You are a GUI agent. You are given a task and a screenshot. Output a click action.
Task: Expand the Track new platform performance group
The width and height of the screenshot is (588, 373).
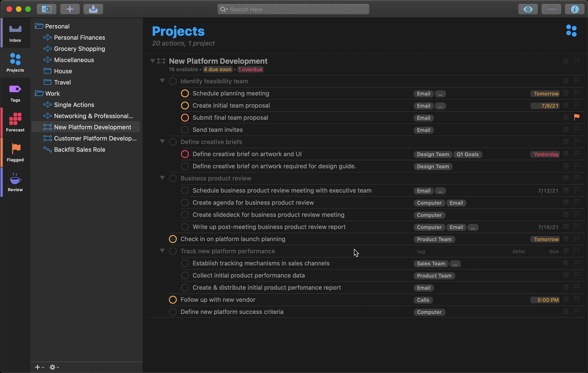coord(162,251)
